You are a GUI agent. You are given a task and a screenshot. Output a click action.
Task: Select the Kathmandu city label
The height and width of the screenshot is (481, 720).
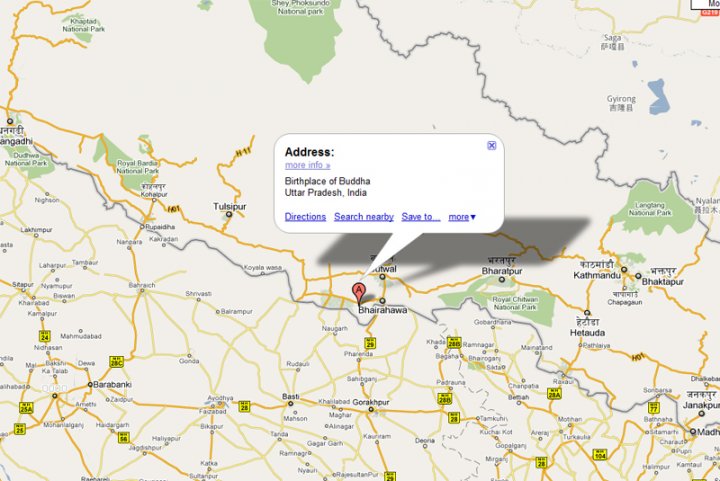tap(597, 275)
